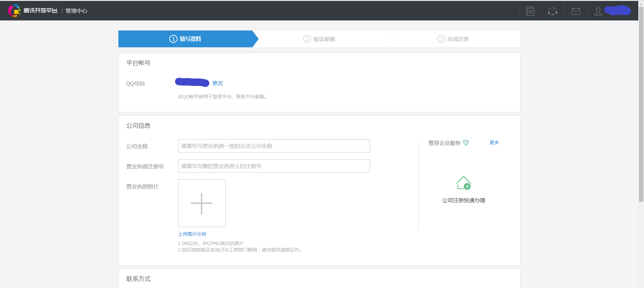This screenshot has width=644, height=288.
Task: Click the note 此QQ帐号使用于登录平台
Action: click(223, 97)
